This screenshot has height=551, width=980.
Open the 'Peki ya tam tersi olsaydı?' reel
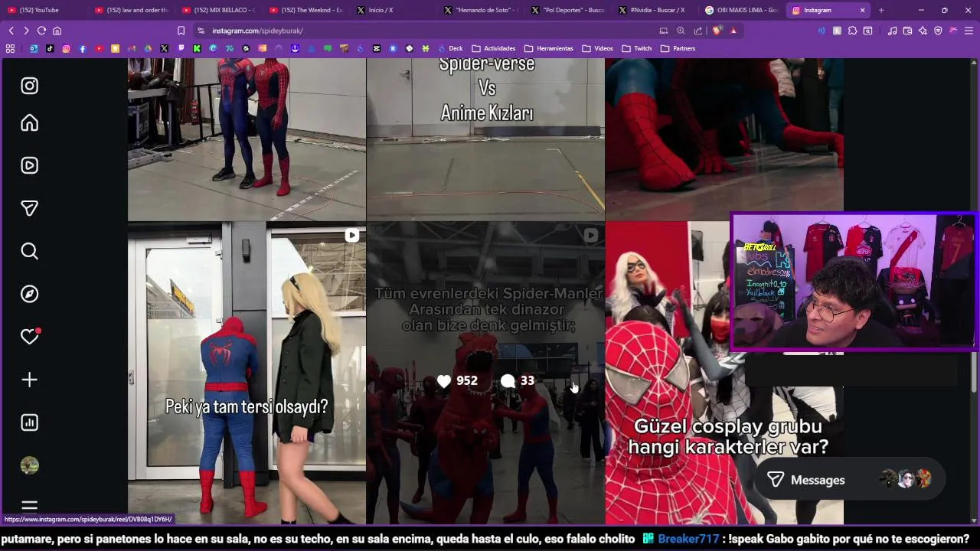(247, 373)
